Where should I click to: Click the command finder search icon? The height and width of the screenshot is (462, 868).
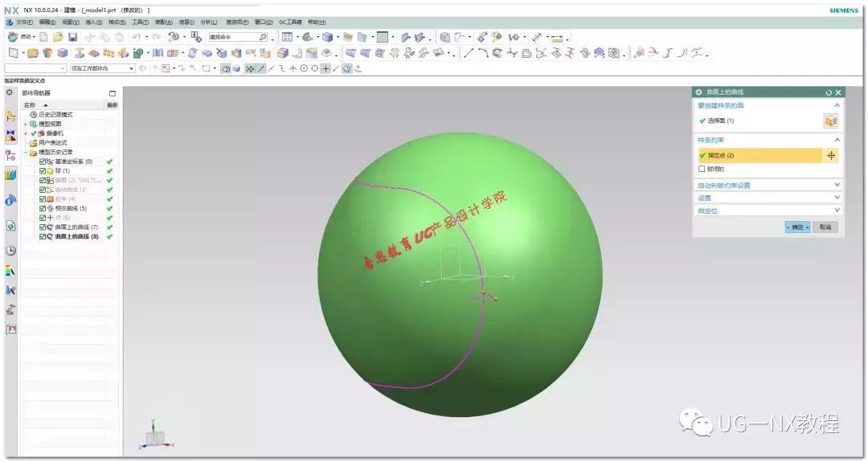tap(263, 37)
